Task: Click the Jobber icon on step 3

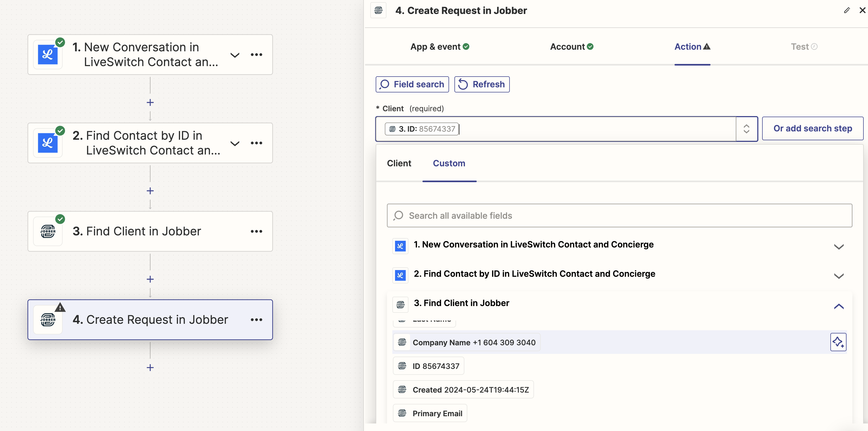Action: tap(48, 232)
